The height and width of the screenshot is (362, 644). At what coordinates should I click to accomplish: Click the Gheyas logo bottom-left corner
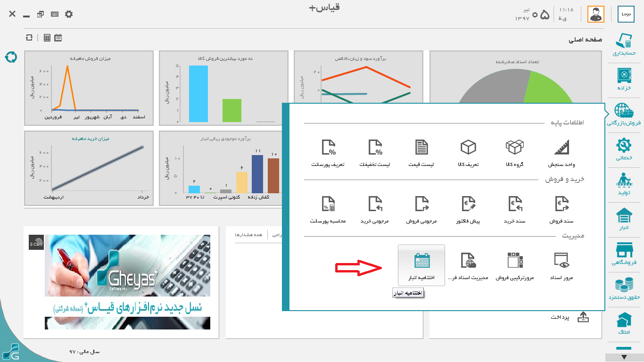point(10,351)
